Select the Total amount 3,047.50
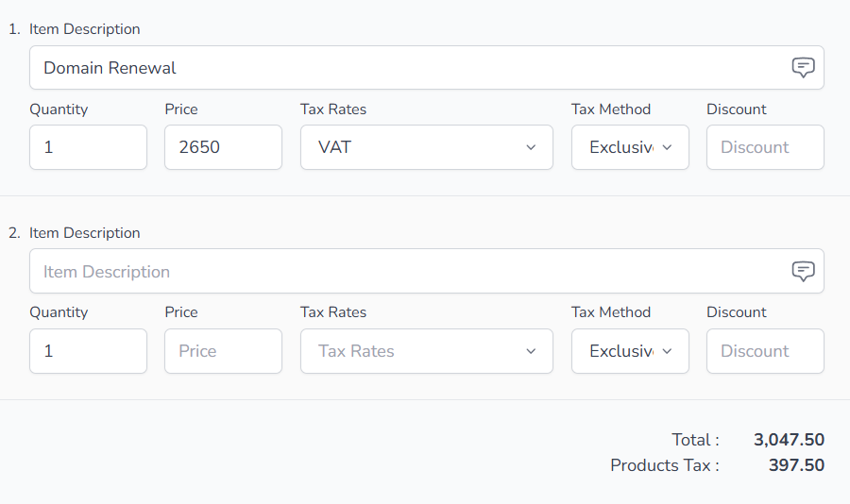 [789, 440]
